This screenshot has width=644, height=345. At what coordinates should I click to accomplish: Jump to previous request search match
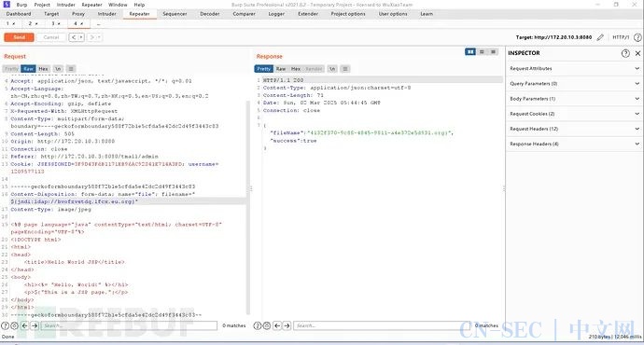tap(24, 325)
